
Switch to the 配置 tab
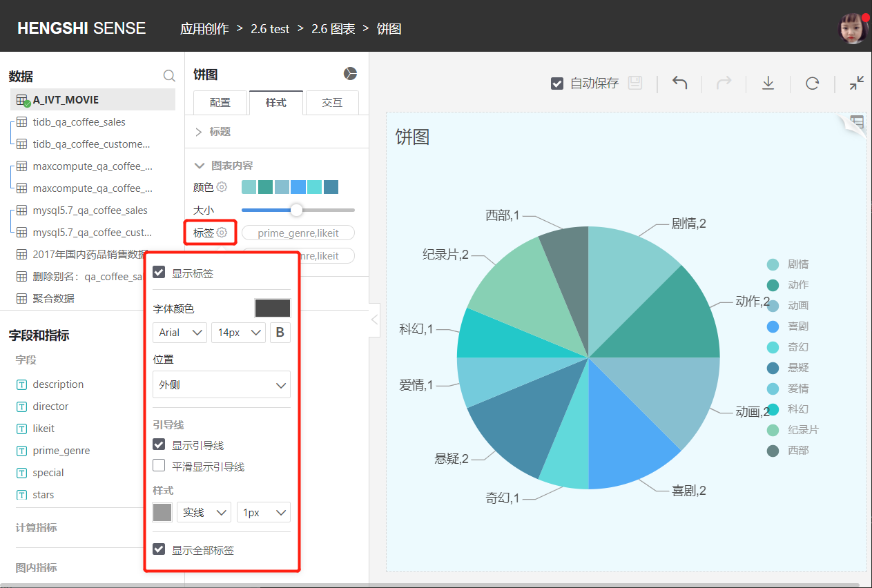coord(220,102)
